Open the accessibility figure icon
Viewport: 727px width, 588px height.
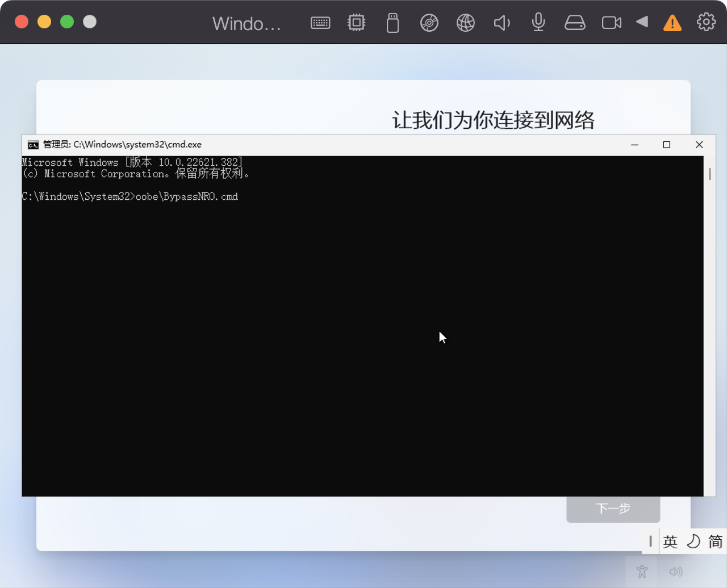[x=642, y=572]
